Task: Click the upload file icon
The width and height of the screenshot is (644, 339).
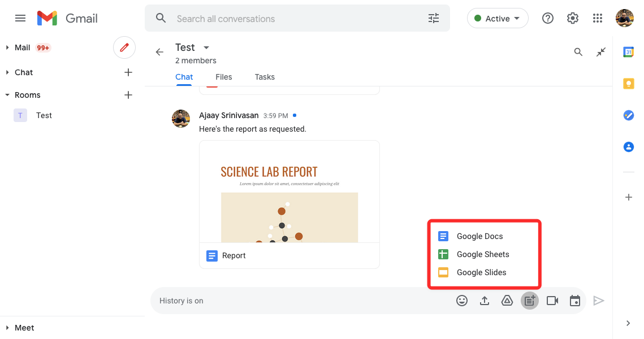Action: 485,301
